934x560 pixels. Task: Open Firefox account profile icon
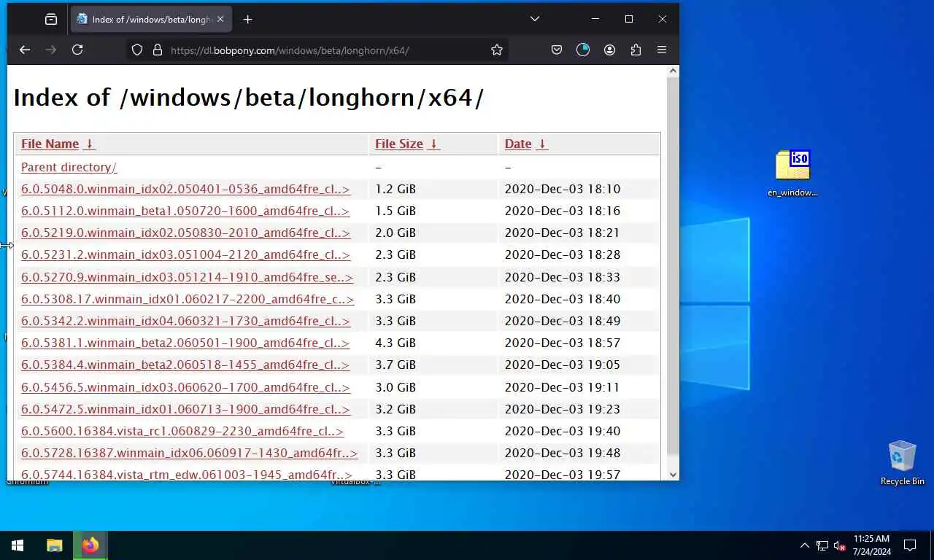coord(610,50)
